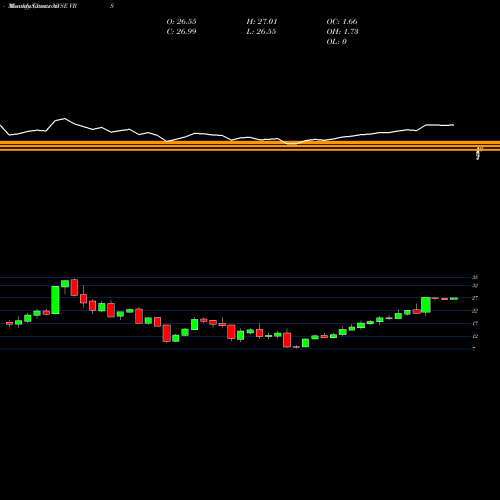Click the 12 price axis label
This screenshot has height=500, width=500.
pyautogui.click(x=475, y=336)
